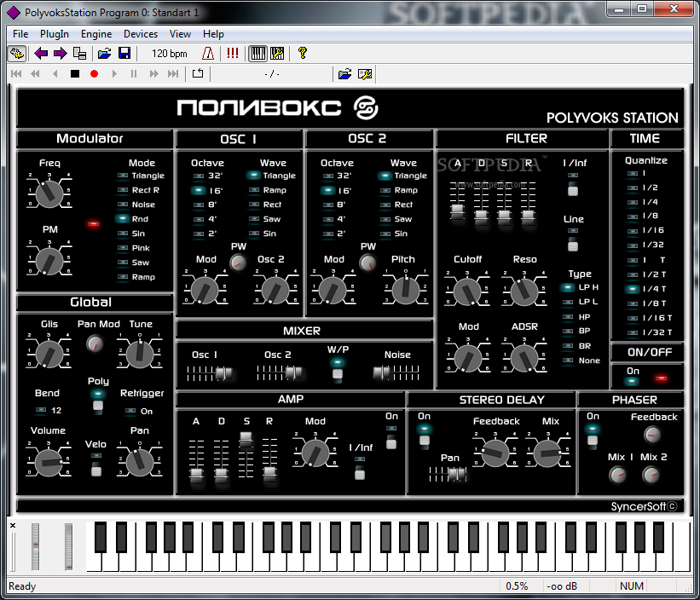Toggle the Filter I/Inf switch
Screen dimensions: 700x600
pos(573,184)
